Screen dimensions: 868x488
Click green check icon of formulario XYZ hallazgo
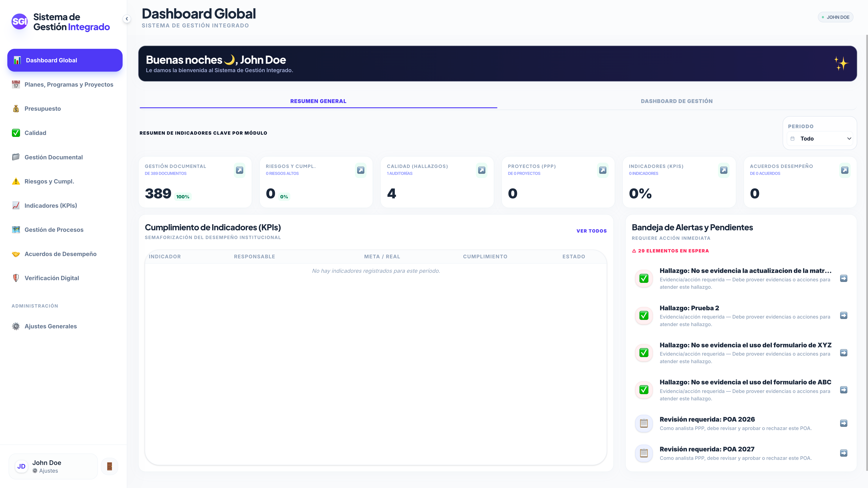click(644, 353)
